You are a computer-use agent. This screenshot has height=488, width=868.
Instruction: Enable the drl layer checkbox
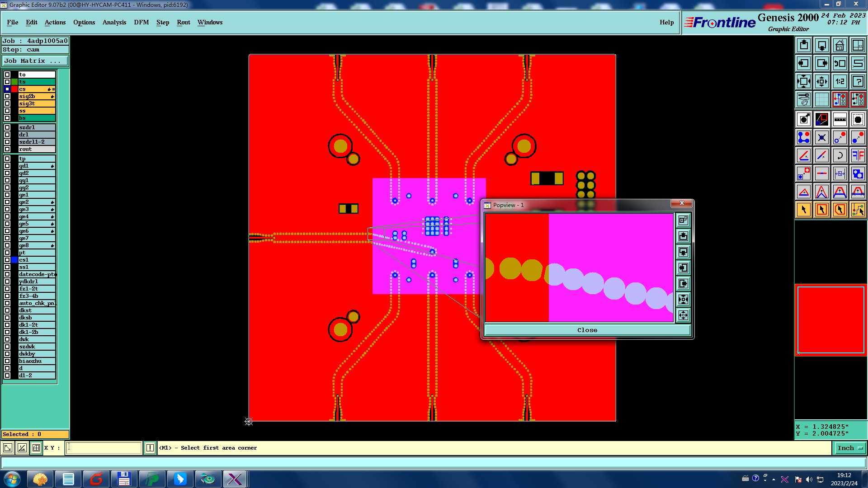7,135
